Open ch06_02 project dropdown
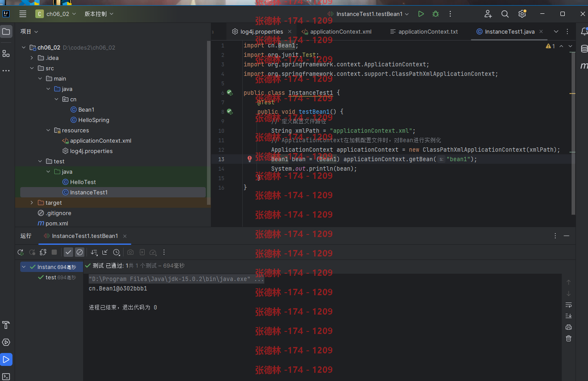The image size is (588, 381). [x=56, y=14]
